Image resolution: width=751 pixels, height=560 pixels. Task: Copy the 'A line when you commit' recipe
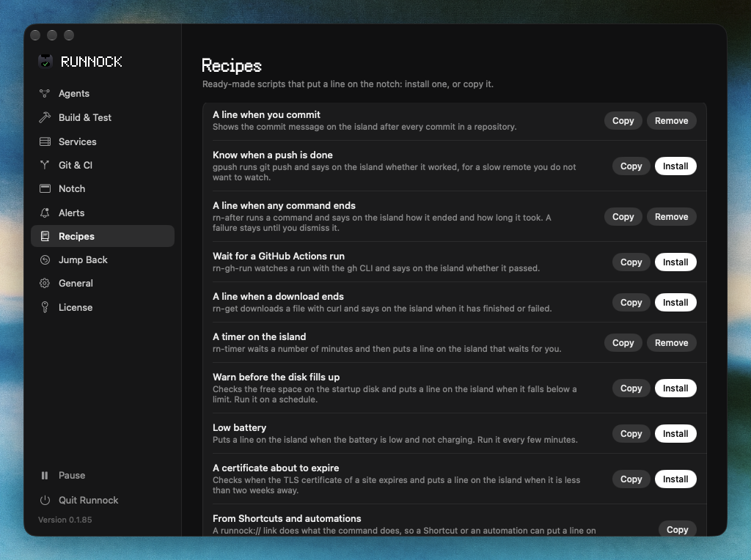[623, 121]
